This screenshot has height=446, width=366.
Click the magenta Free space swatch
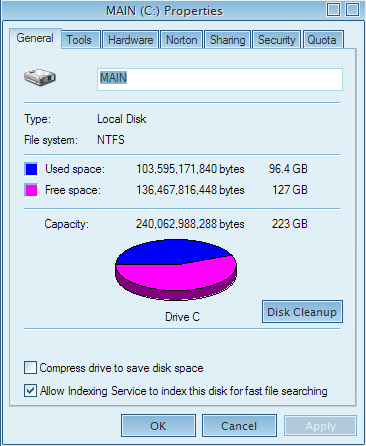point(31,190)
